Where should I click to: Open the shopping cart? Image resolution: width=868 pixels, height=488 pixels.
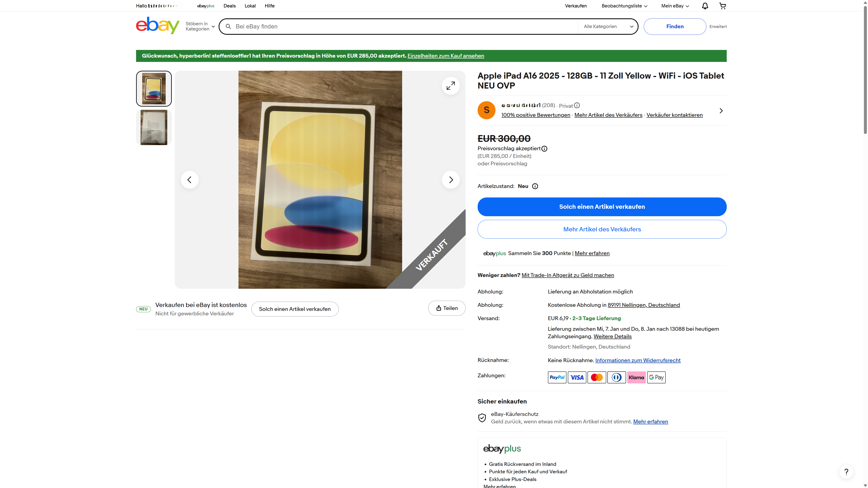[722, 6]
